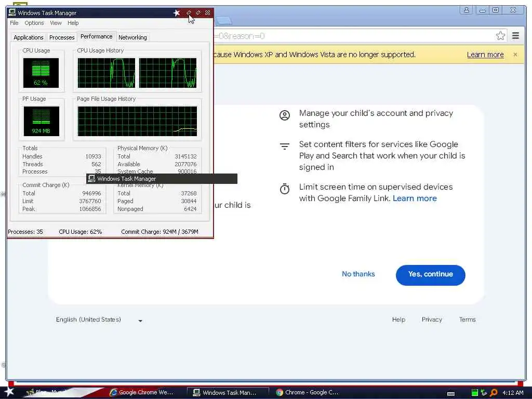Click the network tray icon beside green icon
The height and width of the screenshot is (399, 532).
point(484,393)
